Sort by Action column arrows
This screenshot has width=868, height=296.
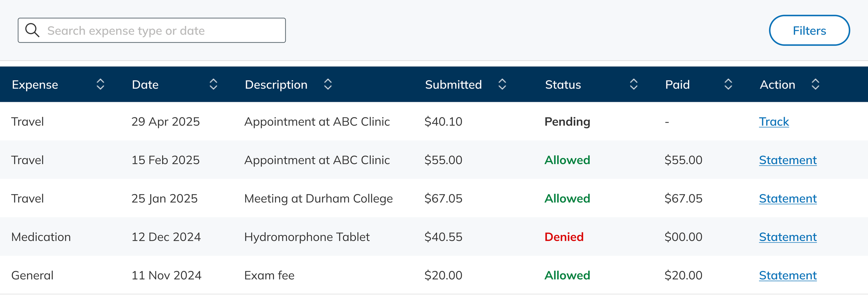click(x=816, y=84)
